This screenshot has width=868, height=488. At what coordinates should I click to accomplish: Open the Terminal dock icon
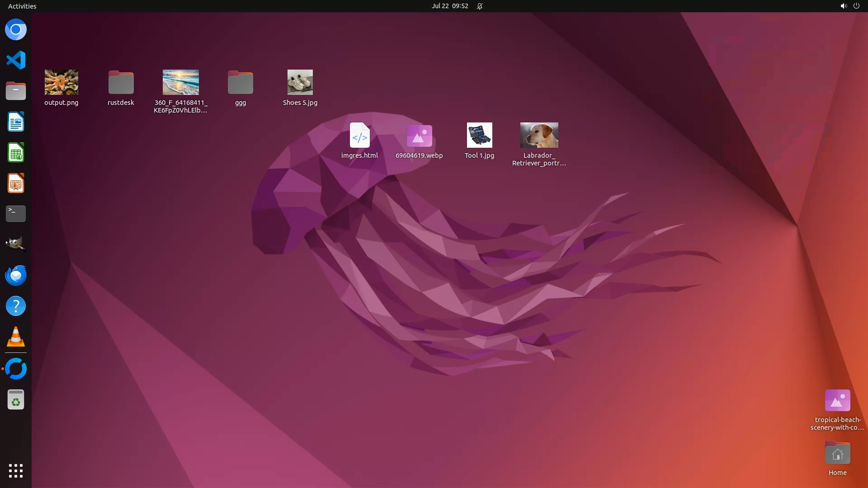tap(16, 214)
